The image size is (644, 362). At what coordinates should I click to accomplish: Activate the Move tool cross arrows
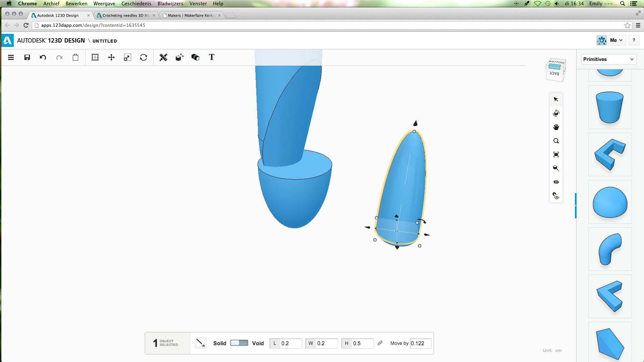[x=111, y=57]
